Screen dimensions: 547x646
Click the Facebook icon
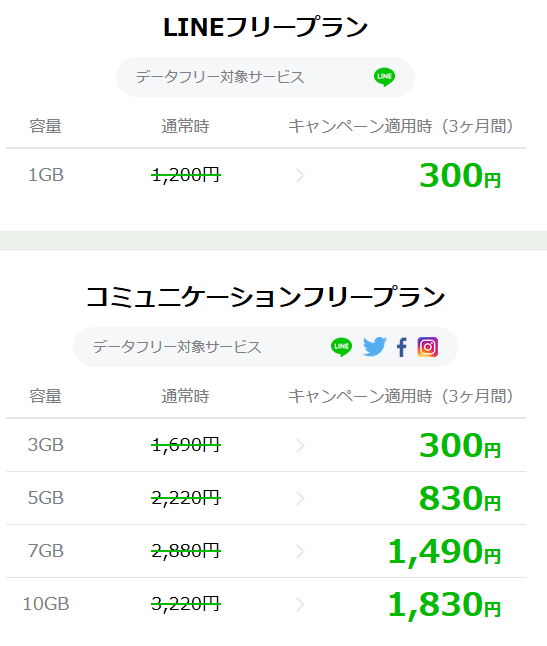click(402, 347)
